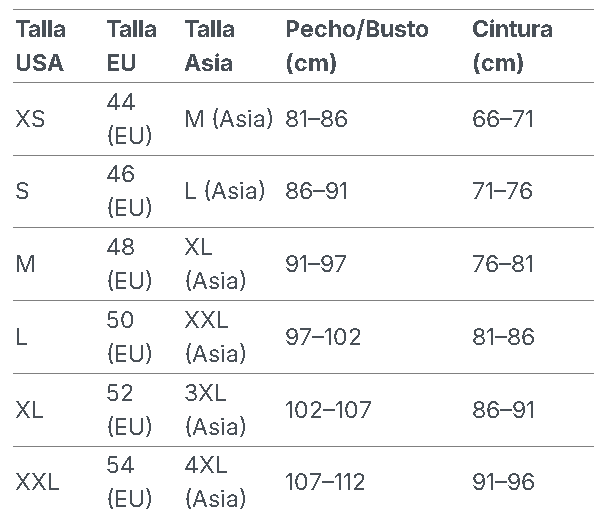Screen dimensions: 601x524
Task: Click the Talla USA column header
Action: [x=40, y=46]
